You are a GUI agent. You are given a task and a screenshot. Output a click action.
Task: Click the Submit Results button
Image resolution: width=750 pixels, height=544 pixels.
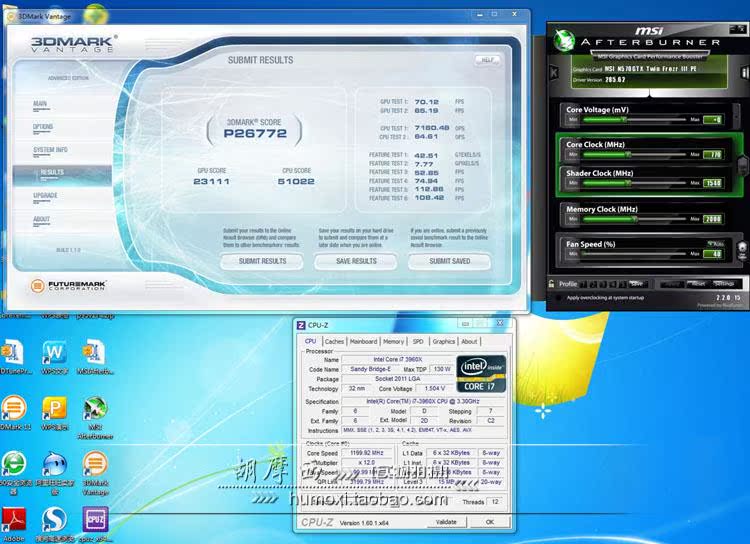coord(262,261)
